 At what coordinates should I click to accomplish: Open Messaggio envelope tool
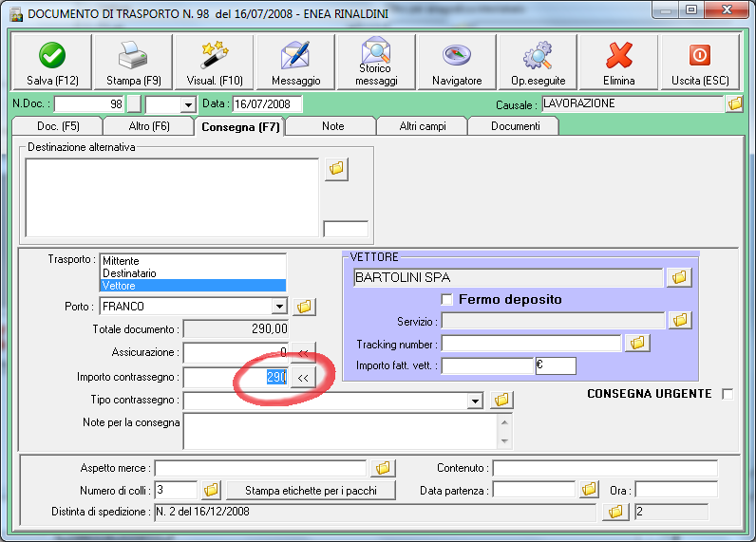[x=295, y=62]
